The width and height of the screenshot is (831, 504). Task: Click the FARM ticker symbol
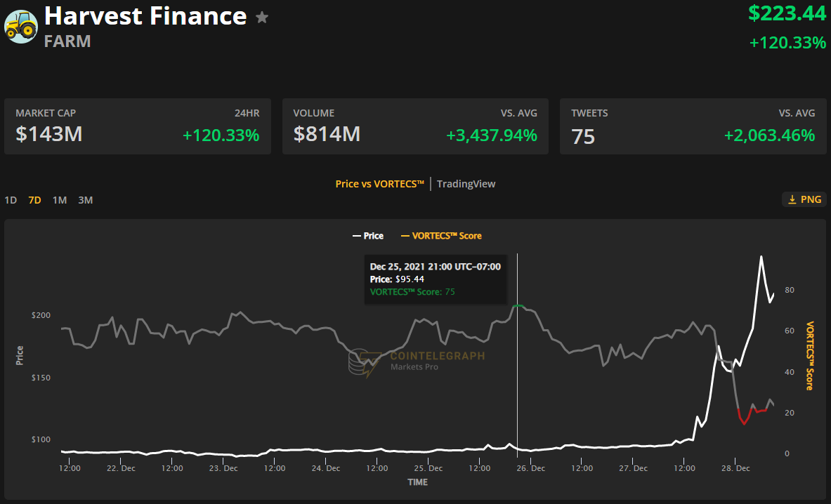click(x=67, y=41)
